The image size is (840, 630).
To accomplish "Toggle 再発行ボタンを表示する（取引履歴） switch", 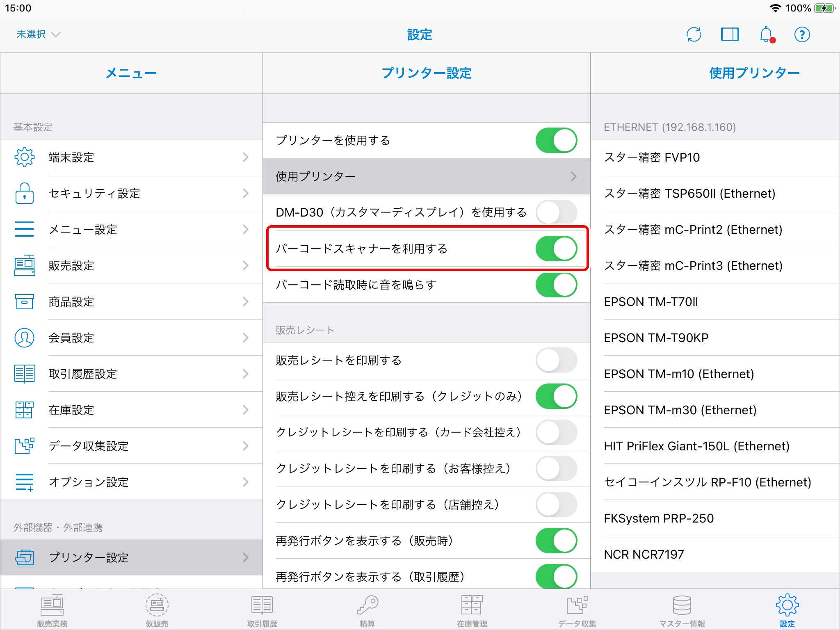I will coord(556,577).
